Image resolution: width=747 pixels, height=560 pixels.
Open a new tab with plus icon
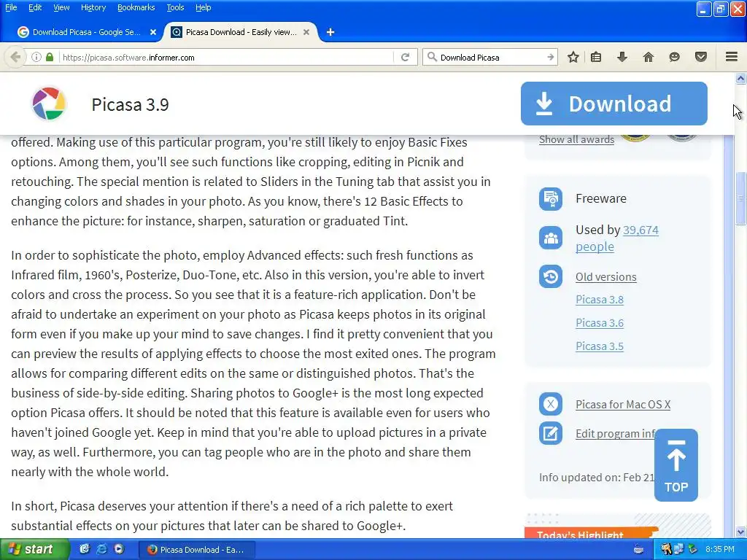click(x=330, y=32)
